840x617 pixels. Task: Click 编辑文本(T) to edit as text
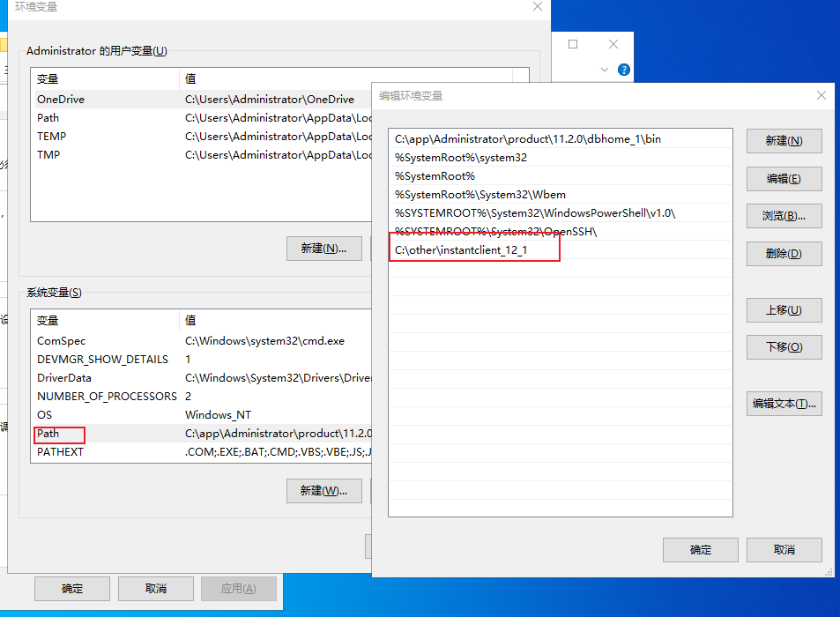(784, 403)
